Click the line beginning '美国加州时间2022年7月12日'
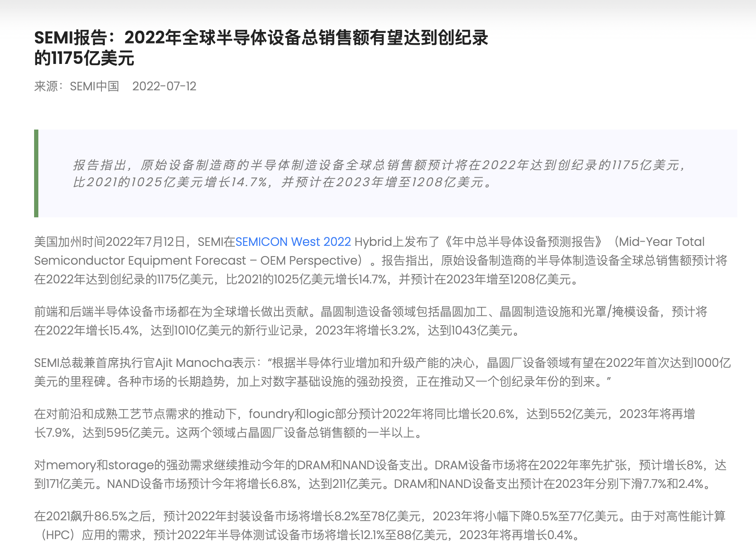756x554 pixels. click(x=369, y=242)
